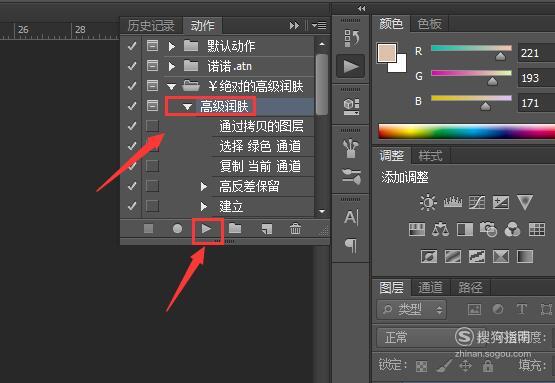
Task: Collapse the 高级润肤 action triangle
Action: coord(188,106)
